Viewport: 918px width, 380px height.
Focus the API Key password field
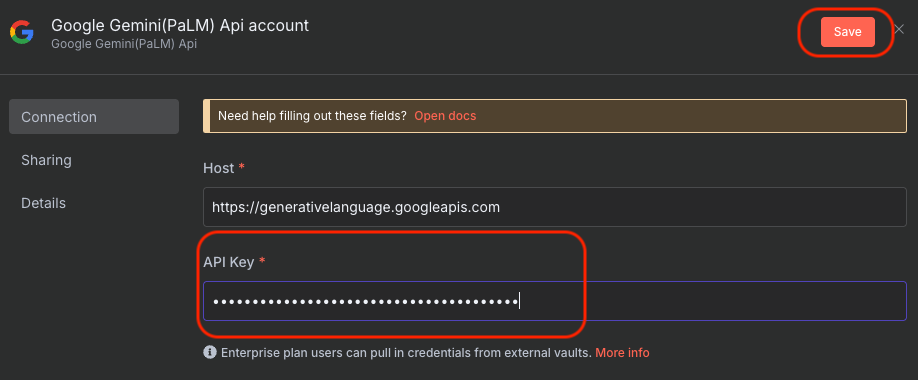coord(554,301)
